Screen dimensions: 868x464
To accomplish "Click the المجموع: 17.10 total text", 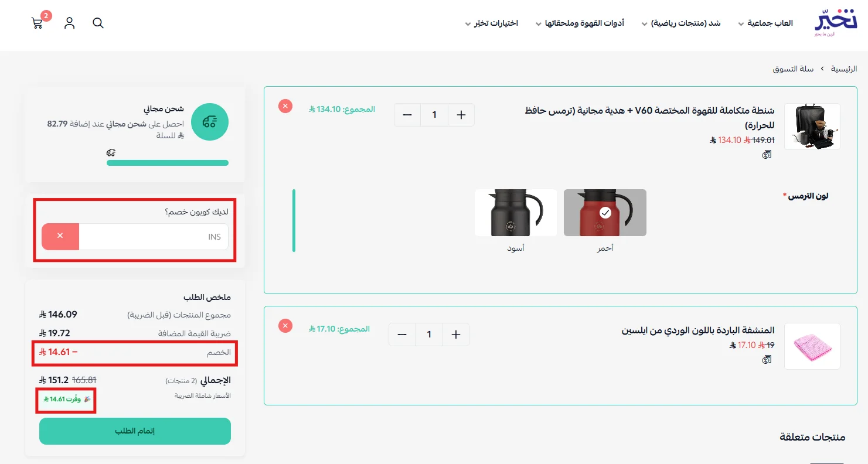I will tap(339, 329).
